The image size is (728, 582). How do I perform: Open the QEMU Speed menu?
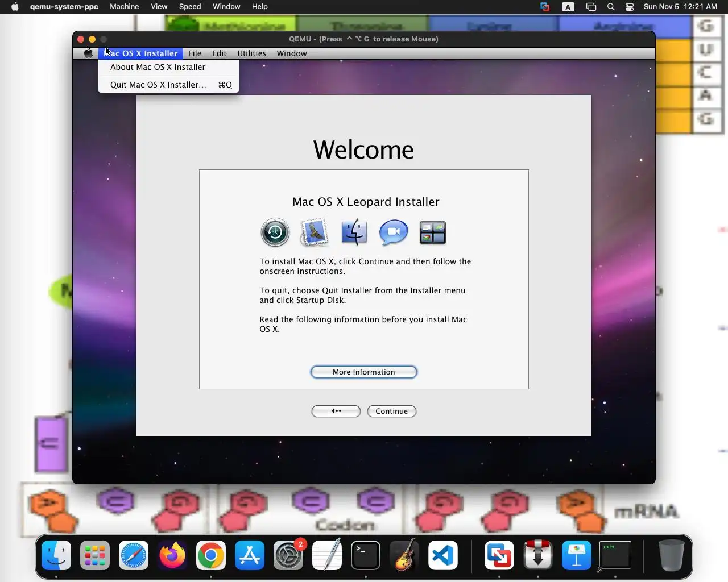tap(190, 7)
